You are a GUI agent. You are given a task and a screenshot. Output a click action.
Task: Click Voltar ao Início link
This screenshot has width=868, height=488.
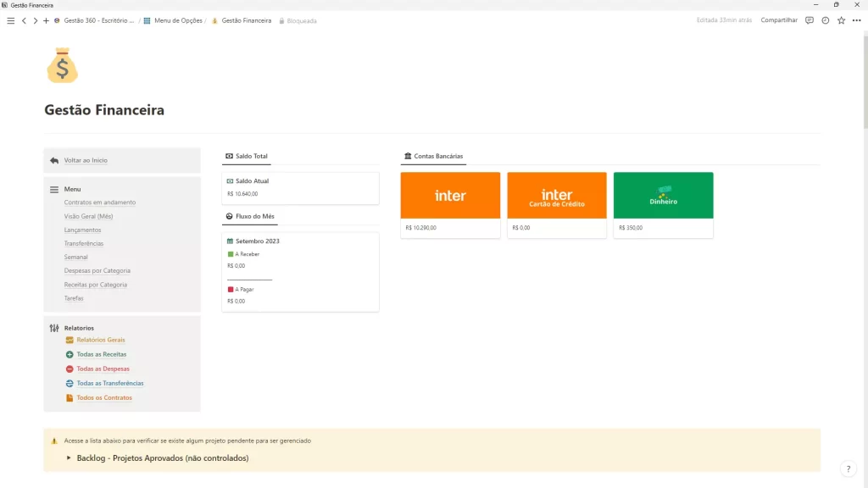pos(86,160)
